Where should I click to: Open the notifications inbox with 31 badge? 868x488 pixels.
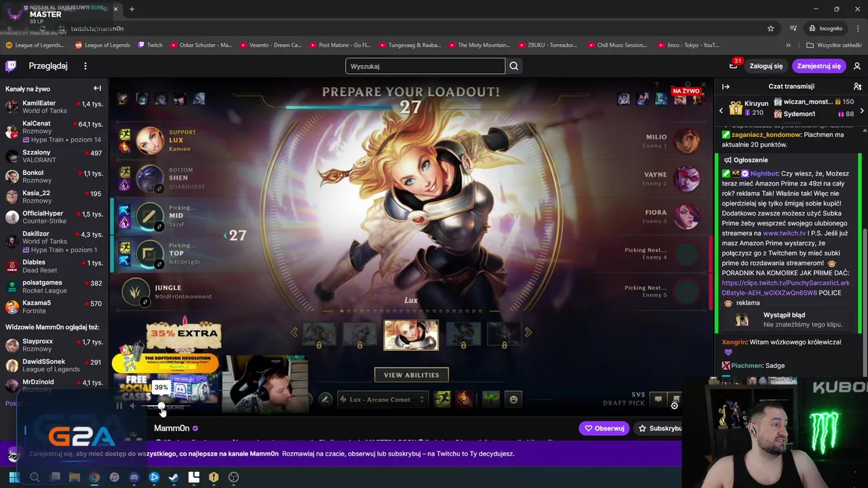(733, 66)
